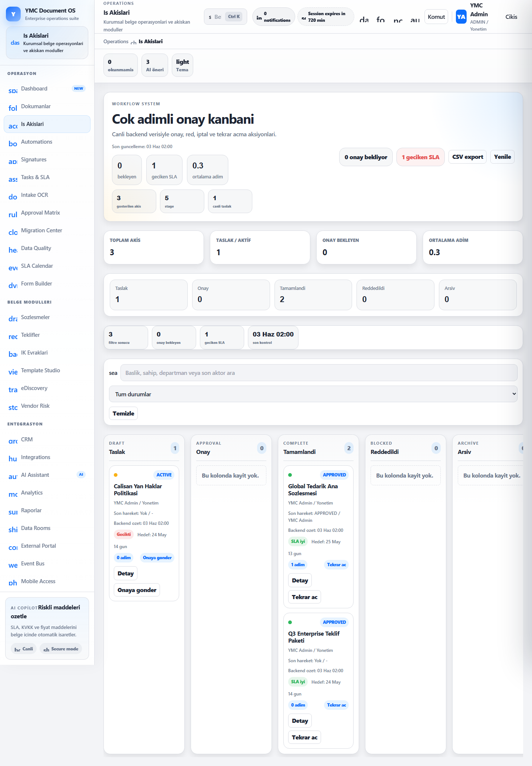Toggle the Canli chip in AI Copilot
Image resolution: width=532 pixels, height=766 pixels.
[x=24, y=649]
